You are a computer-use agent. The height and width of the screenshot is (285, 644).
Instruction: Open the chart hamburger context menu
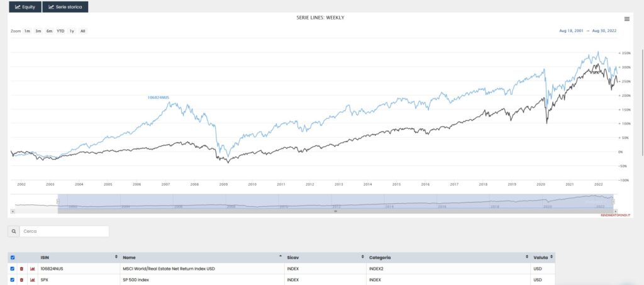(627, 19)
